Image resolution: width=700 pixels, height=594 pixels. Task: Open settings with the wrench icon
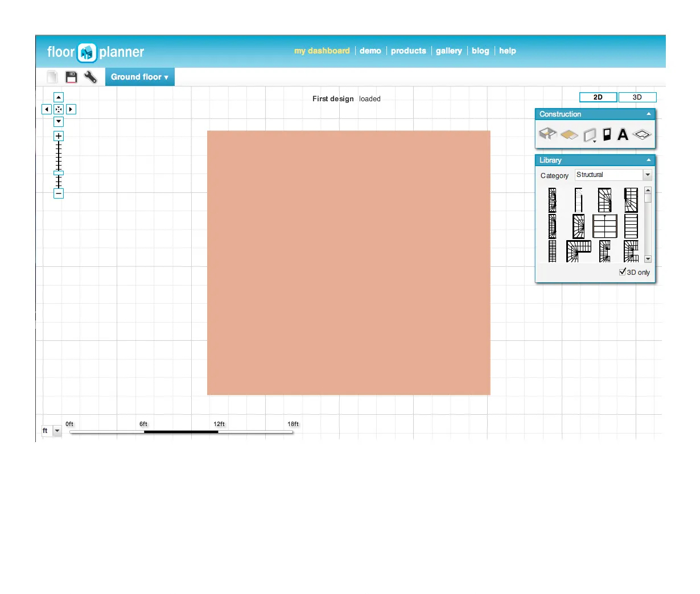90,77
